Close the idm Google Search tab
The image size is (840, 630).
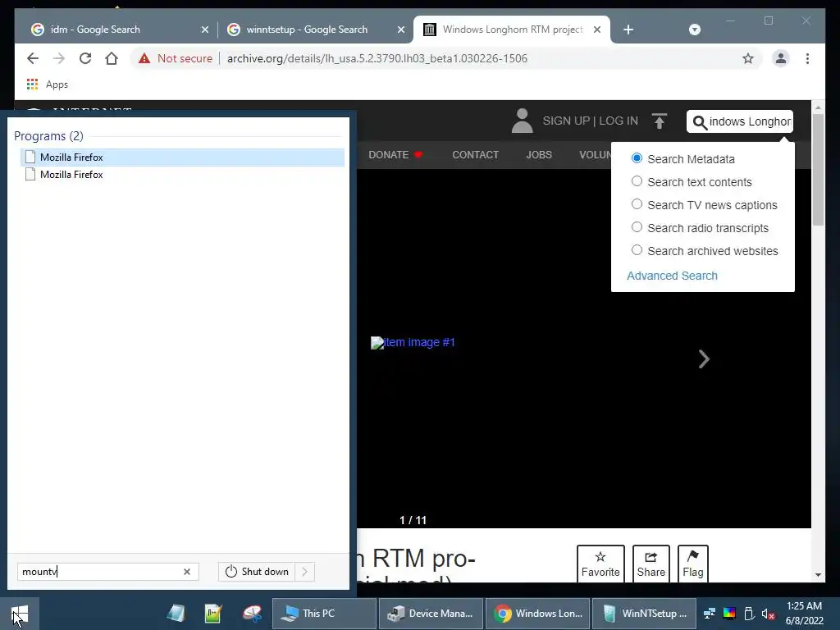tap(204, 30)
